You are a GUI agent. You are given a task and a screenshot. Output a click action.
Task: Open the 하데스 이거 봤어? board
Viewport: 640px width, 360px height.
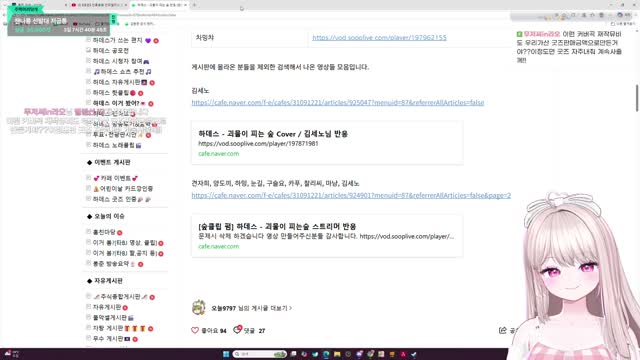pyautogui.click(x=116, y=104)
